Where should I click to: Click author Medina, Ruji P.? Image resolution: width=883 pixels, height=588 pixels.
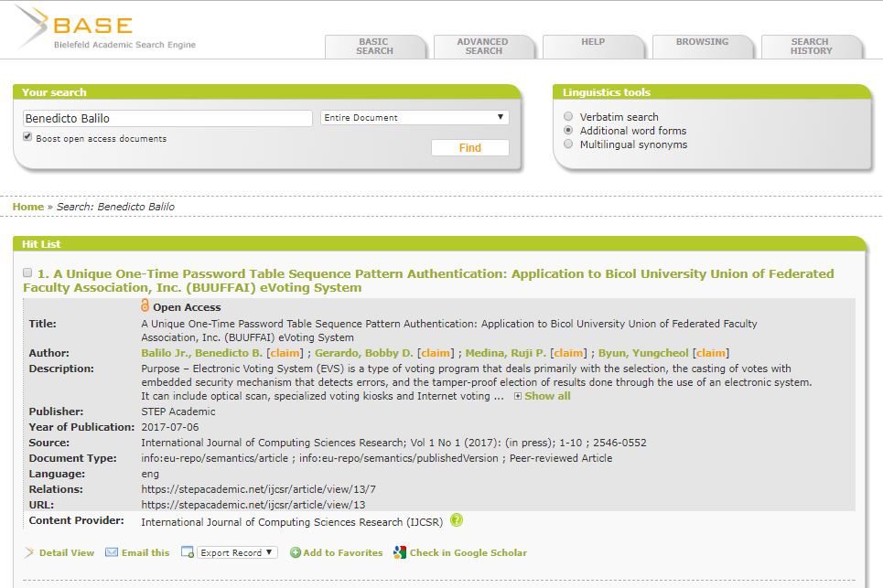tap(506, 353)
